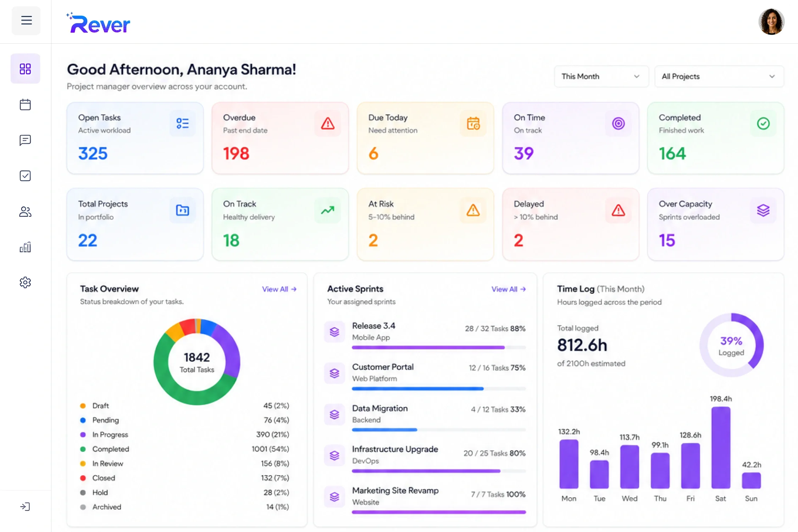Click the Total Projects folder icon
Screen dimensions: 798x532
(182, 210)
